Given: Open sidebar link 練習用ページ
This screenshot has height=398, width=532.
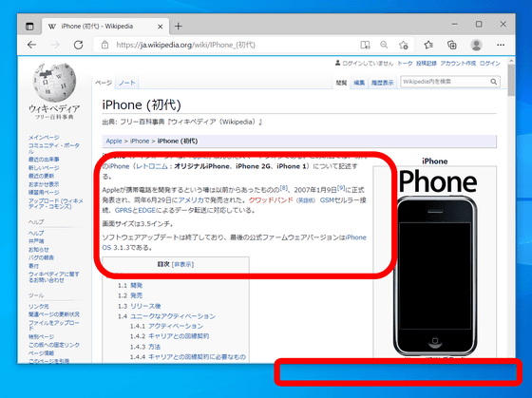Looking at the screenshot, I should 44,193.
